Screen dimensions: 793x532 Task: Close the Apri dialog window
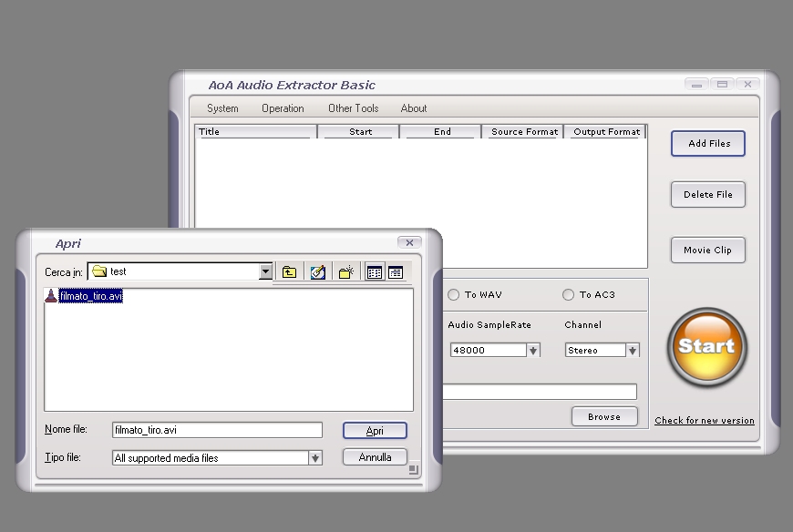click(x=409, y=243)
